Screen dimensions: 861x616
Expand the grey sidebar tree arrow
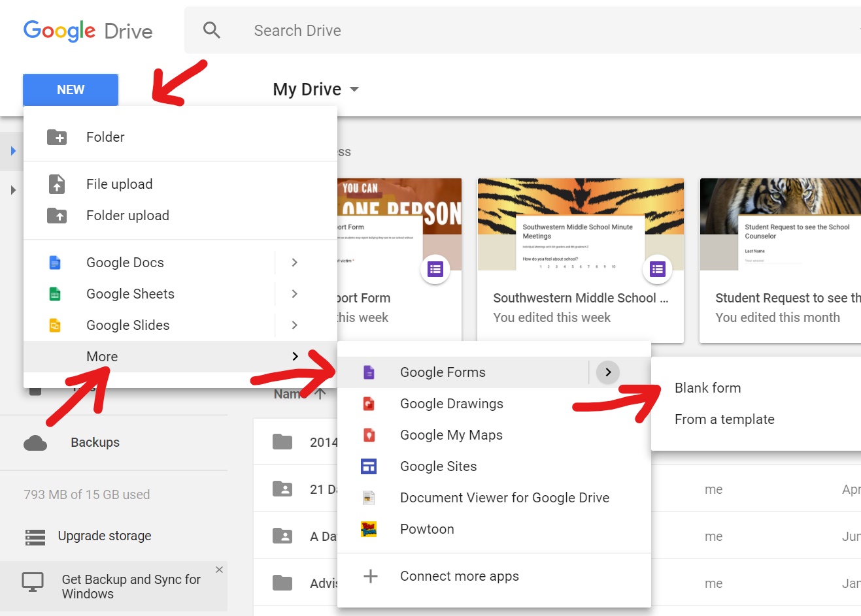click(13, 190)
